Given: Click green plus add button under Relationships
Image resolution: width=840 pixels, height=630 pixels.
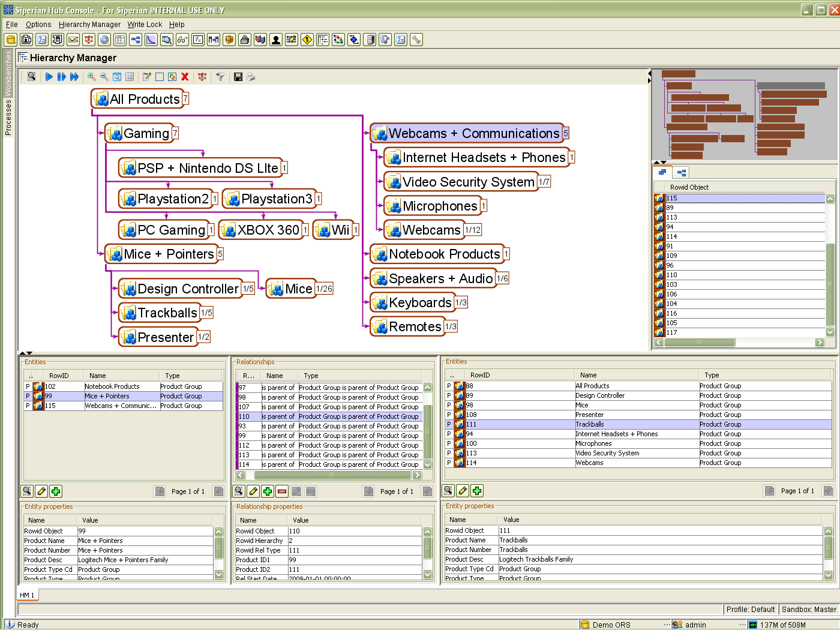Looking at the screenshot, I should pos(268,491).
